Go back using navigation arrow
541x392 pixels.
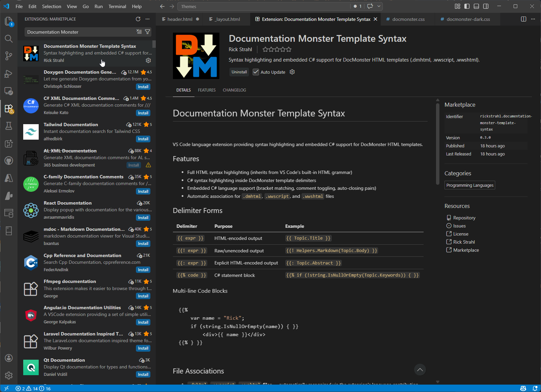pyautogui.click(x=162, y=6)
